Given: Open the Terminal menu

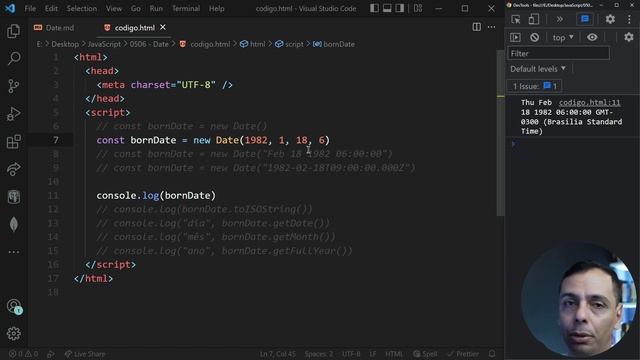Looking at the screenshot, I should pos(186,8).
